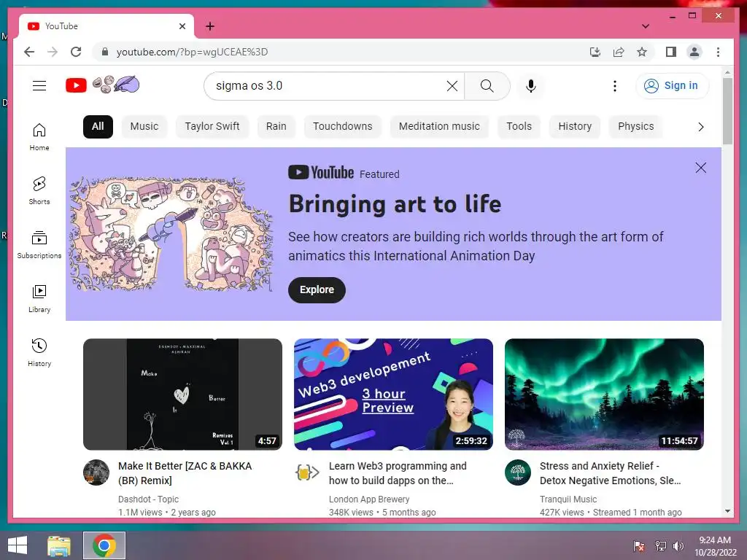Select the Physics filter chip

click(635, 127)
